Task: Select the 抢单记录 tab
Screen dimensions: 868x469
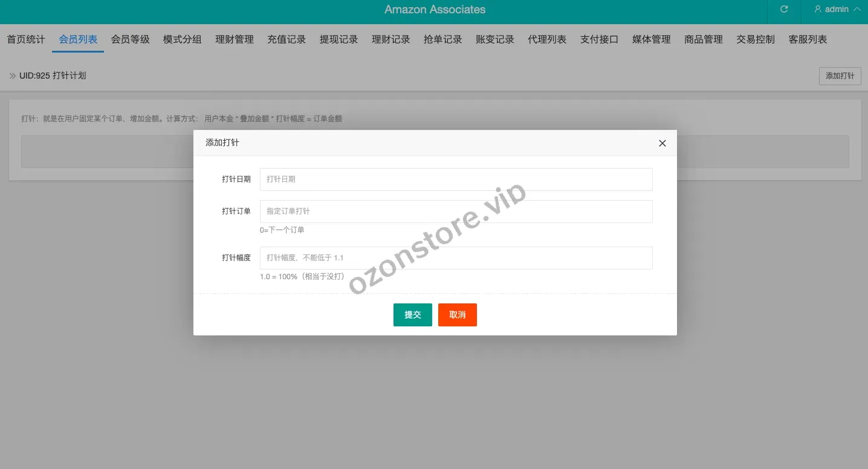Action: click(x=442, y=40)
